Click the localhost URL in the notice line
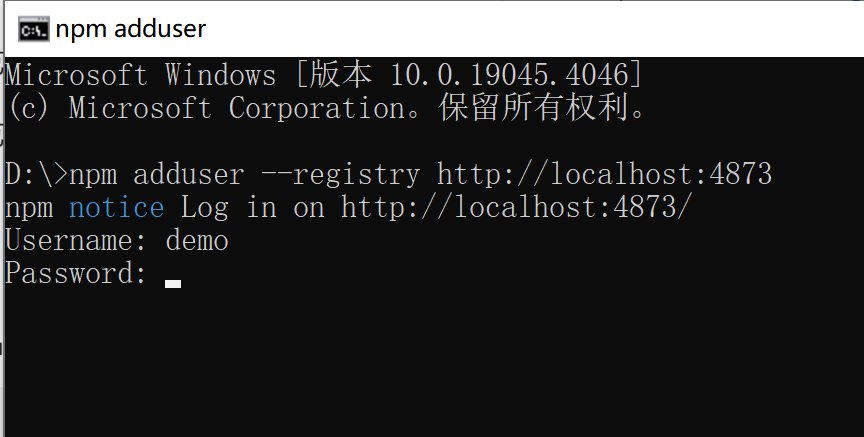Image resolution: width=864 pixels, height=437 pixels. pyautogui.click(x=516, y=207)
